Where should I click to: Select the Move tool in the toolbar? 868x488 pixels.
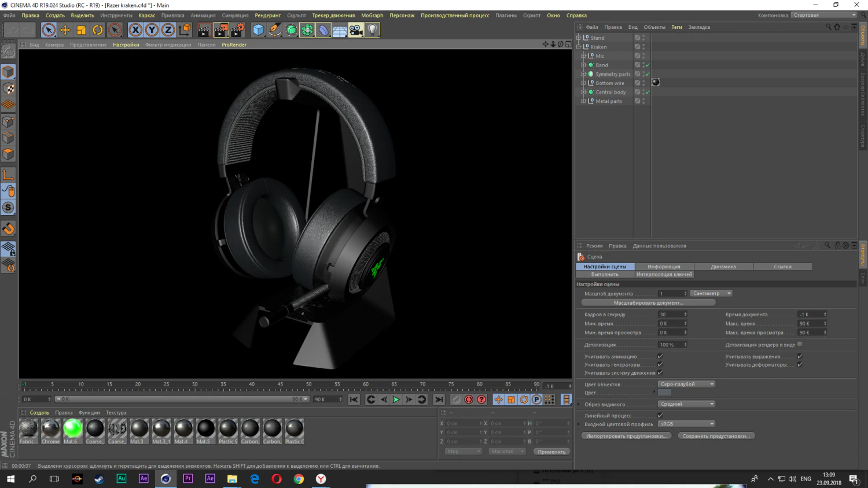pos(65,29)
